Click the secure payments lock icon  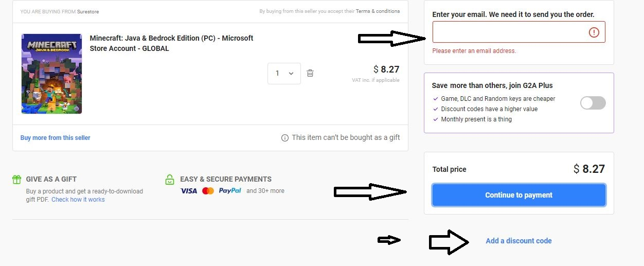[170, 180]
